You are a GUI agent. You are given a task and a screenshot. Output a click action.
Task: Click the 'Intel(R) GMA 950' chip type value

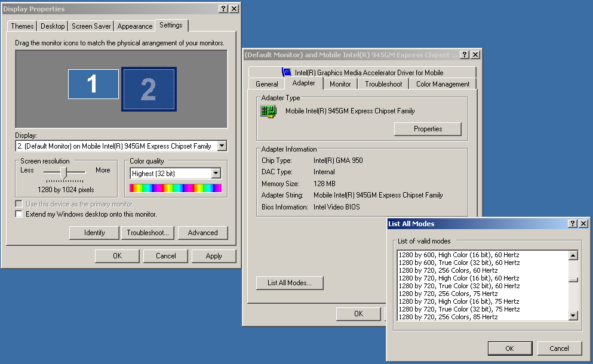tap(338, 161)
